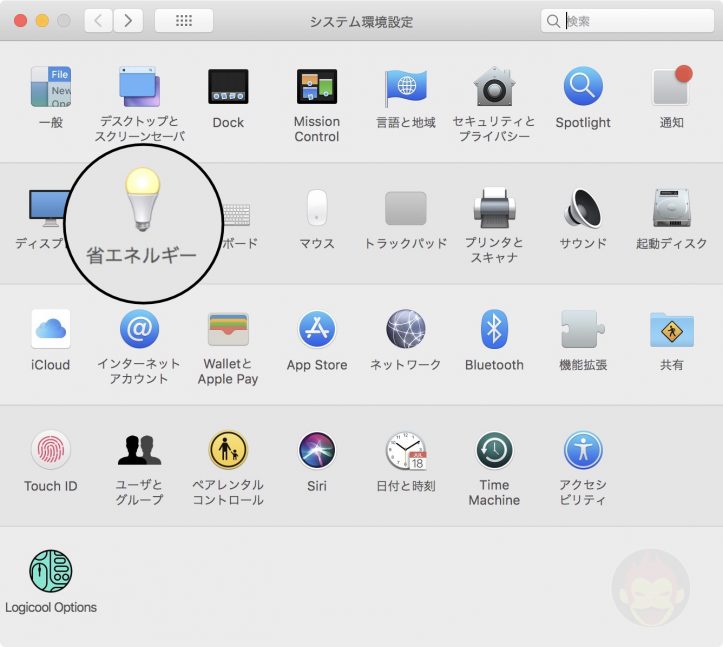The image size is (723, 647).
Task: Open Mouse (マウス) preferences
Action: [x=317, y=208]
